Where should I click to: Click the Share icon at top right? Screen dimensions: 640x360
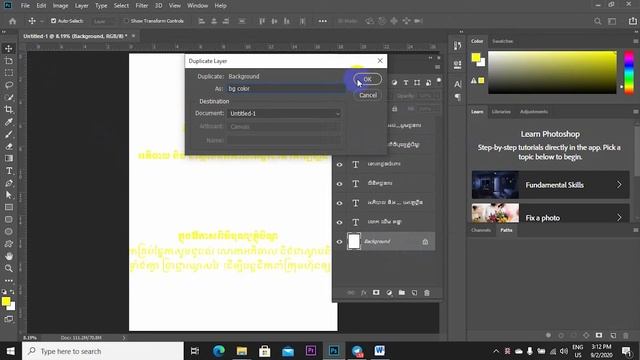tap(632, 21)
